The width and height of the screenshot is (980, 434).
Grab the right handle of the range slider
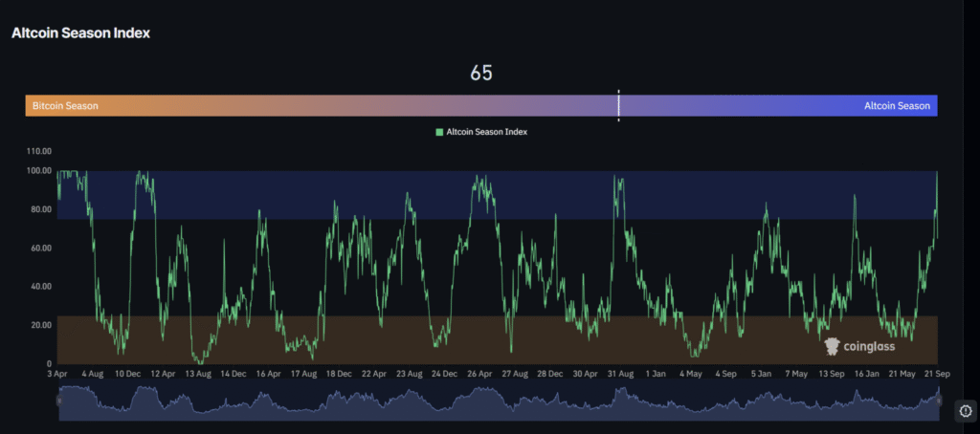[938, 402]
